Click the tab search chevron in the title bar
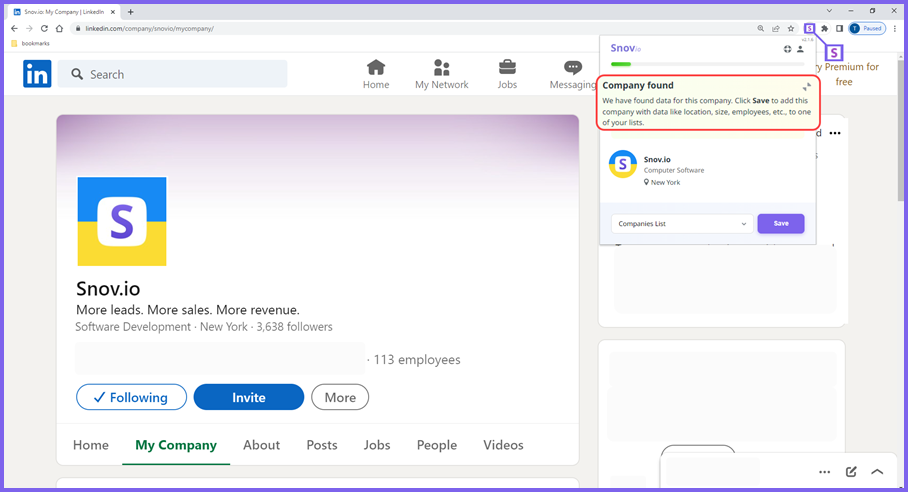Viewport: 908px width, 492px height. [829, 11]
